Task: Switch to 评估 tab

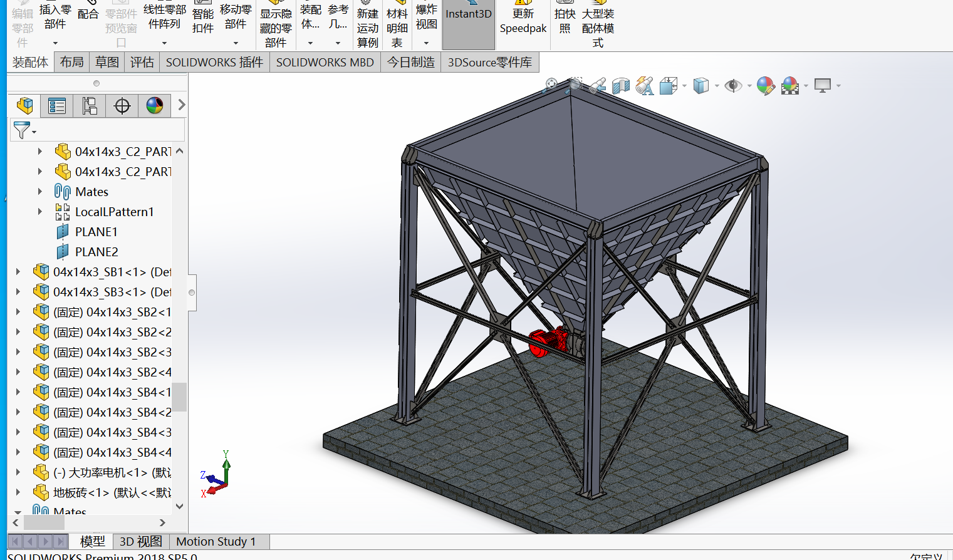Action: 142,62
